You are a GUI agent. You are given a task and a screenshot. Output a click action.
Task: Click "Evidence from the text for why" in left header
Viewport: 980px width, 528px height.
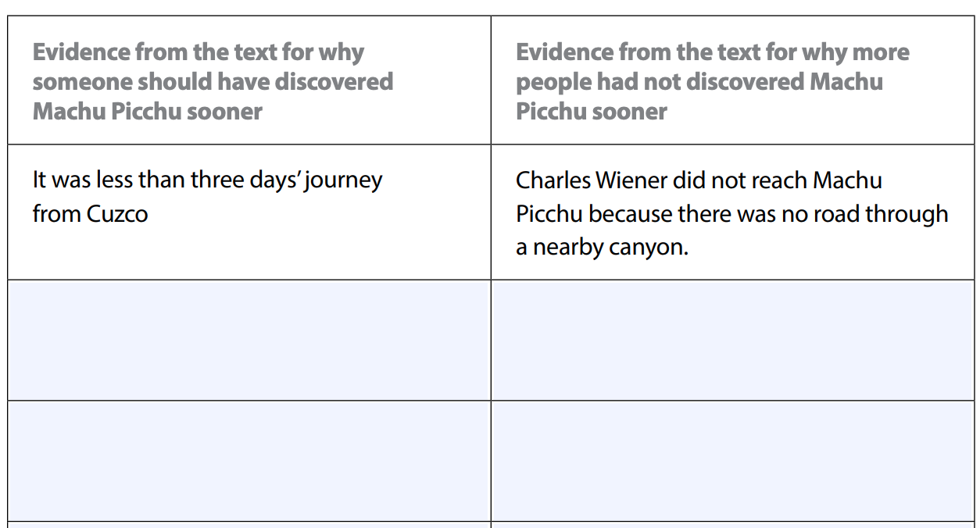point(199,52)
